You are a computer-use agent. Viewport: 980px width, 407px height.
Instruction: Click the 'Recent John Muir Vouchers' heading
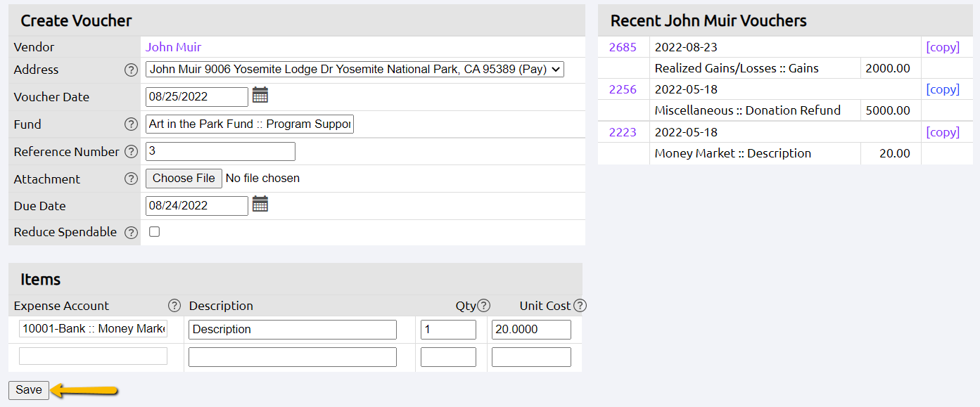point(708,20)
